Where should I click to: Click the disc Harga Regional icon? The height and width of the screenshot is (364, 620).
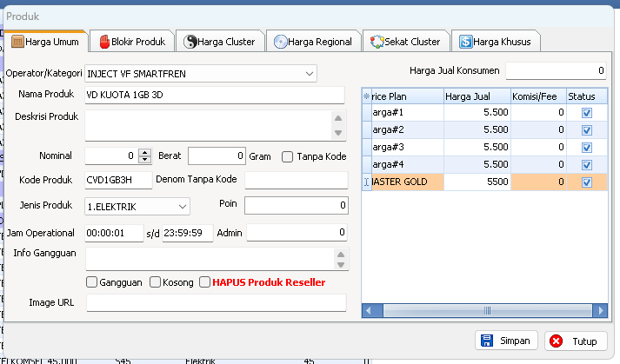click(x=280, y=42)
